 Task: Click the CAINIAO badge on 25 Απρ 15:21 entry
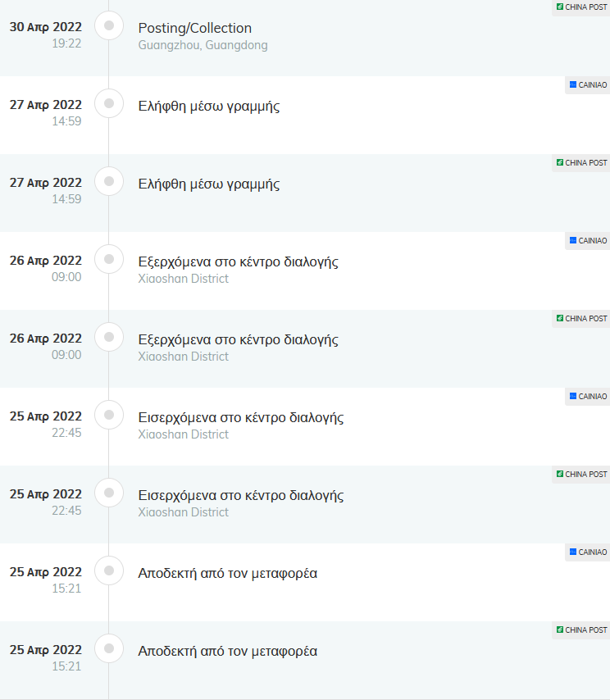[588, 552]
